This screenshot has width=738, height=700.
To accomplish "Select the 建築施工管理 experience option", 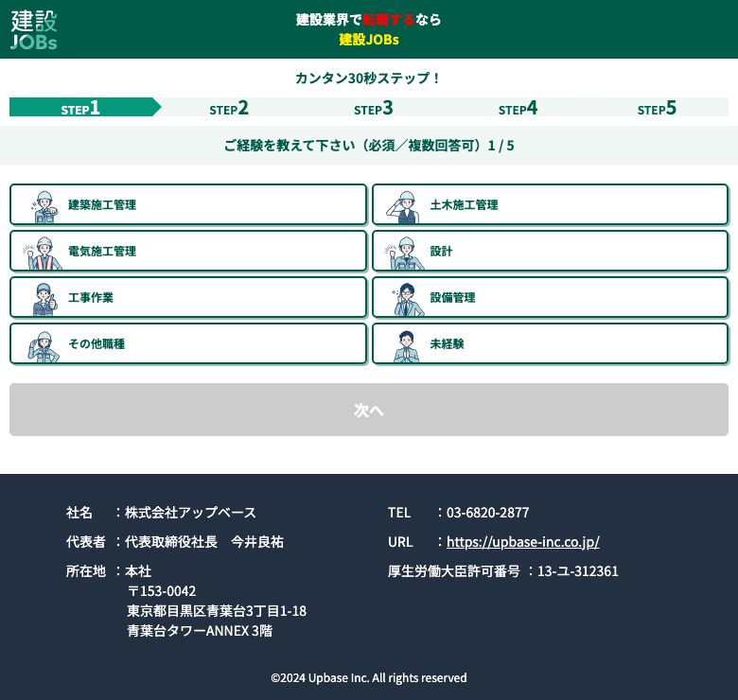I will (187, 204).
